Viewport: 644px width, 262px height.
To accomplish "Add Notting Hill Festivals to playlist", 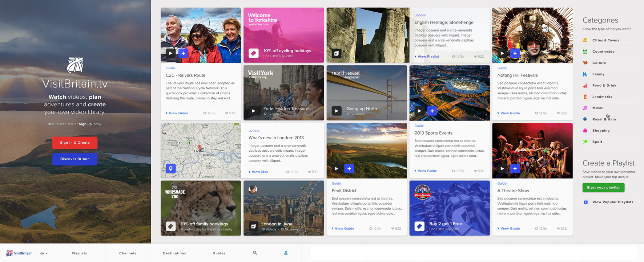I will coord(515,53).
